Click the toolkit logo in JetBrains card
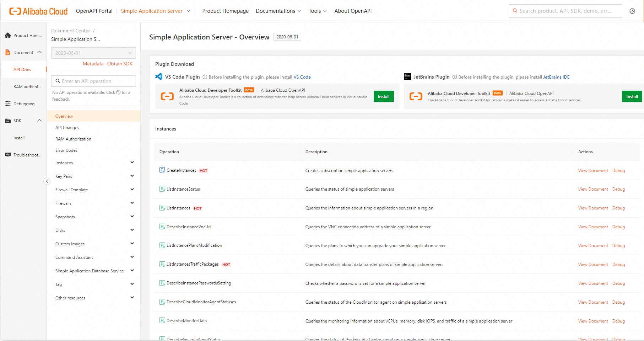Viewport: 644px width, 341px height. coord(416,96)
